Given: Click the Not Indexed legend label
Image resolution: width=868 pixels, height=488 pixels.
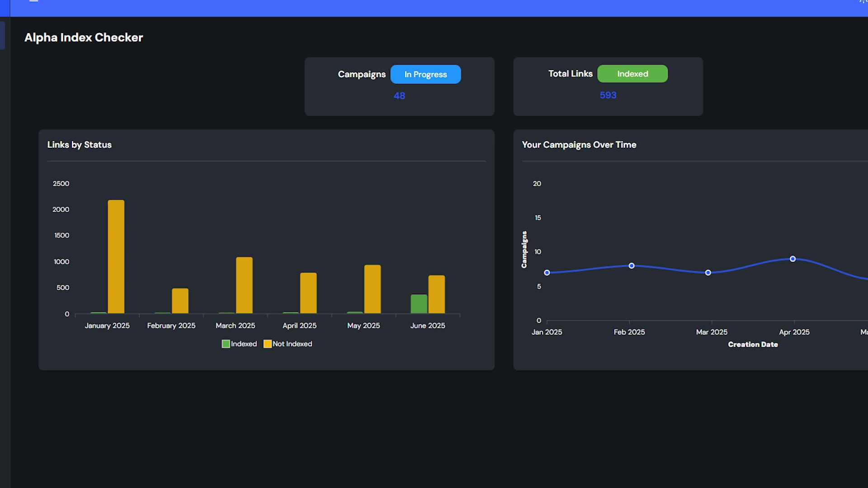Looking at the screenshot, I should [292, 344].
